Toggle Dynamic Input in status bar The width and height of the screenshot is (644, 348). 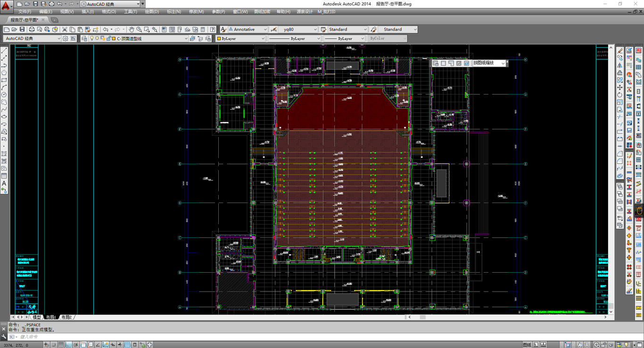[x=113, y=345]
